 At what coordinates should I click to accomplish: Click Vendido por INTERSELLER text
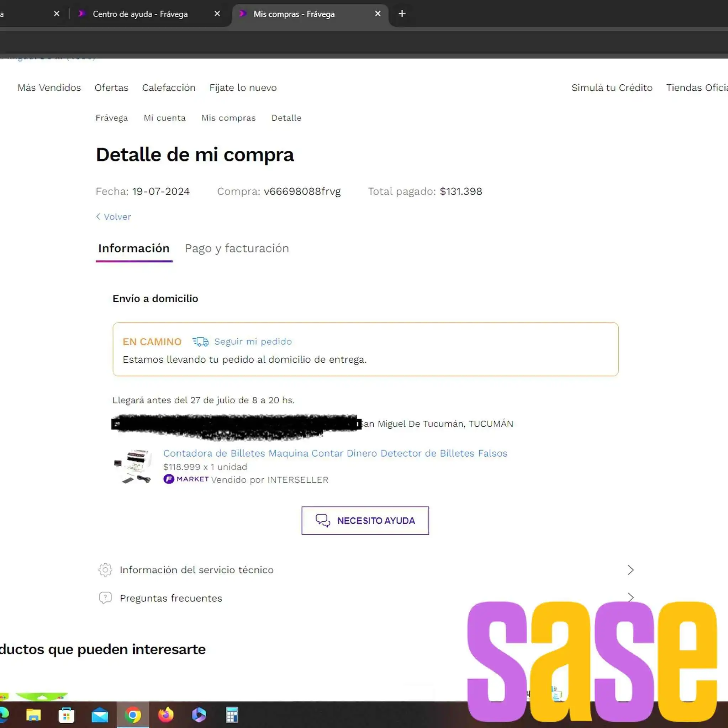pyautogui.click(x=270, y=480)
